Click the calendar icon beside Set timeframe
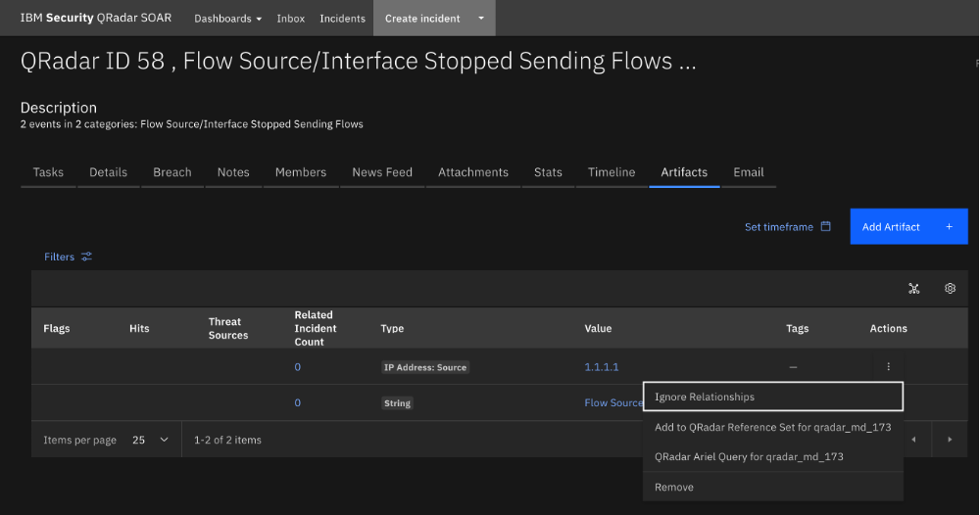This screenshot has width=980, height=515. [825, 226]
